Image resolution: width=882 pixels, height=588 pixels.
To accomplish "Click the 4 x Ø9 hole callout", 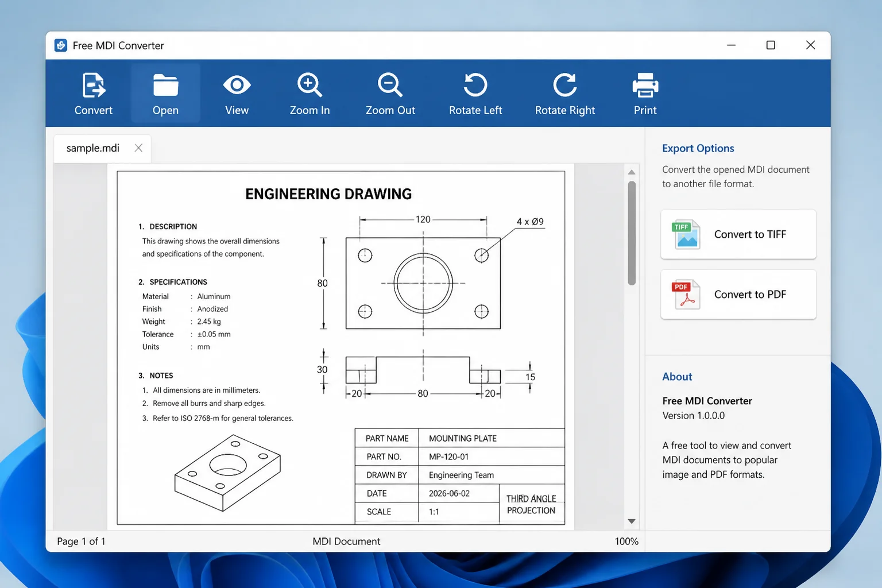I will [x=530, y=222].
